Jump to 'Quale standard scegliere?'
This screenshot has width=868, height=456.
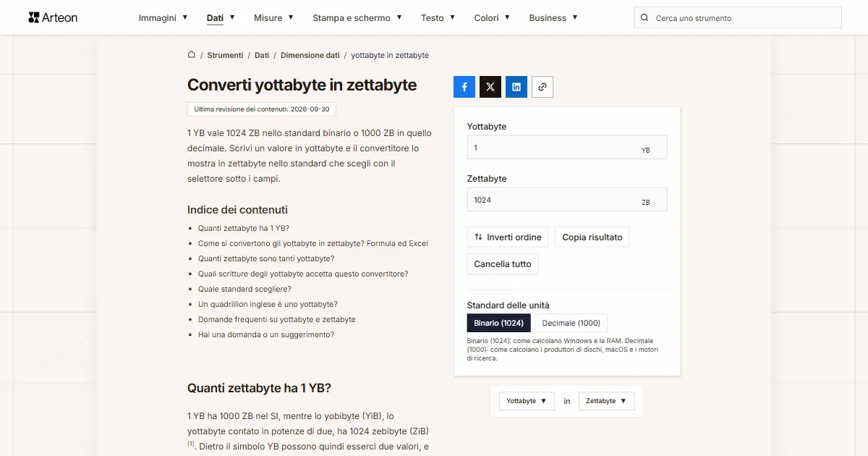point(244,289)
